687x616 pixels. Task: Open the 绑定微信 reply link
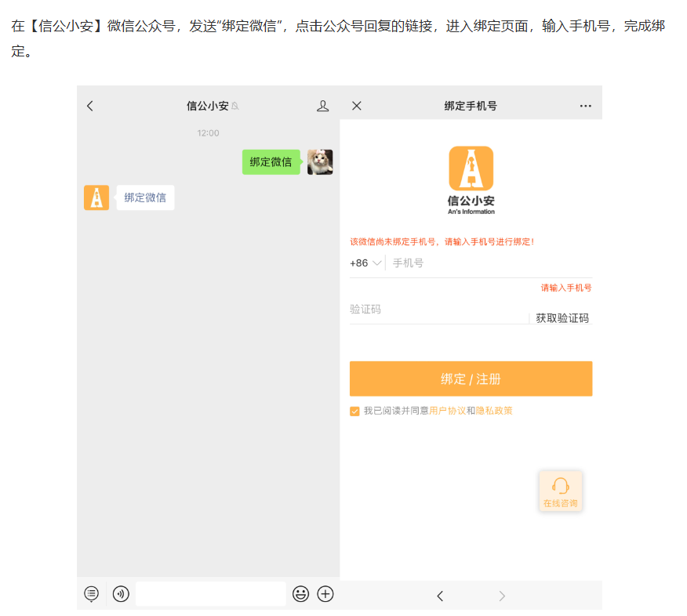click(x=145, y=197)
